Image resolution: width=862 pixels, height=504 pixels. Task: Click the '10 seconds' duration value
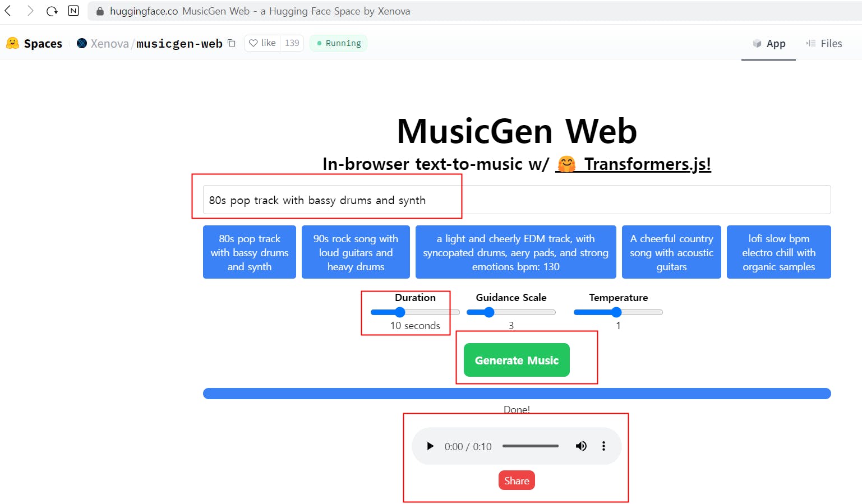415,326
